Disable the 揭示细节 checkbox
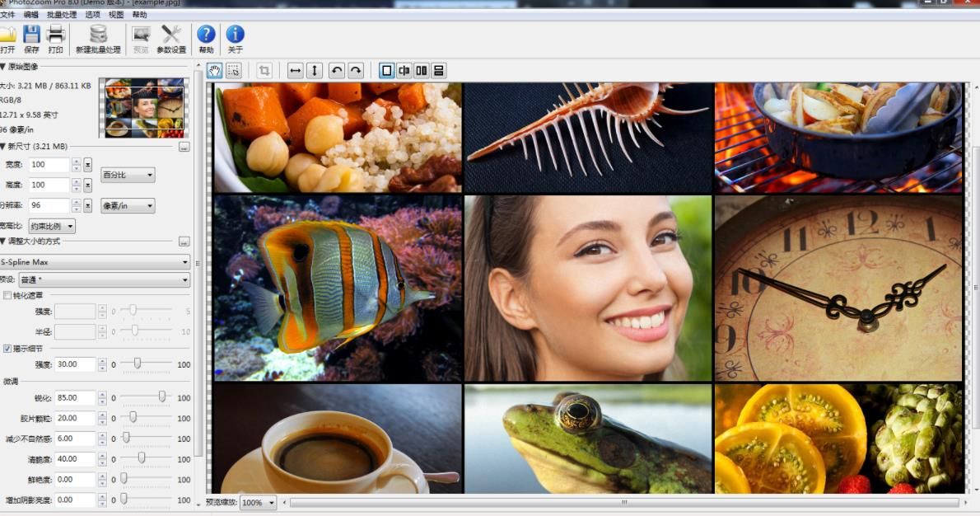 (7, 348)
